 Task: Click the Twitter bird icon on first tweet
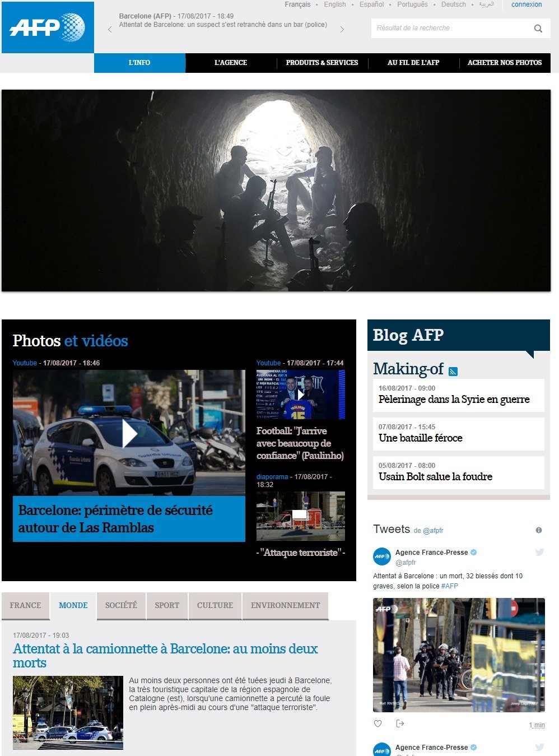coord(539,552)
